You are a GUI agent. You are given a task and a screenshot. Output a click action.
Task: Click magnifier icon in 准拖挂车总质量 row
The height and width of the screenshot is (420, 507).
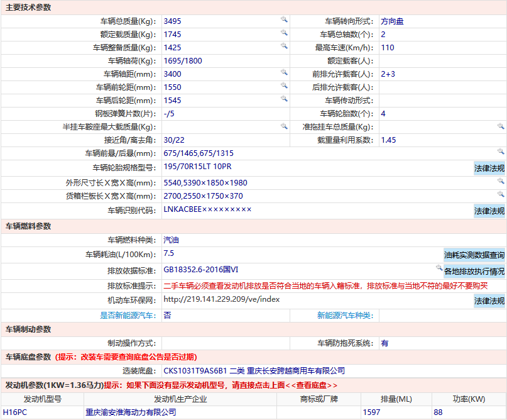[x=501, y=126]
